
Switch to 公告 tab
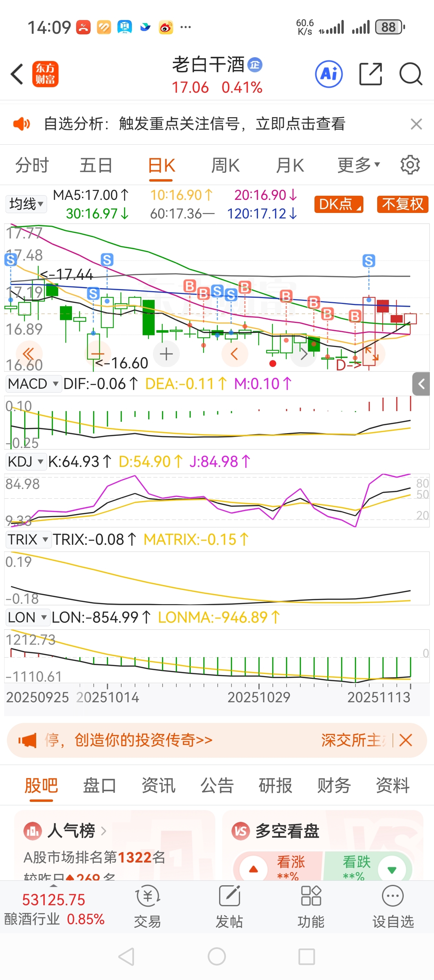click(217, 785)
